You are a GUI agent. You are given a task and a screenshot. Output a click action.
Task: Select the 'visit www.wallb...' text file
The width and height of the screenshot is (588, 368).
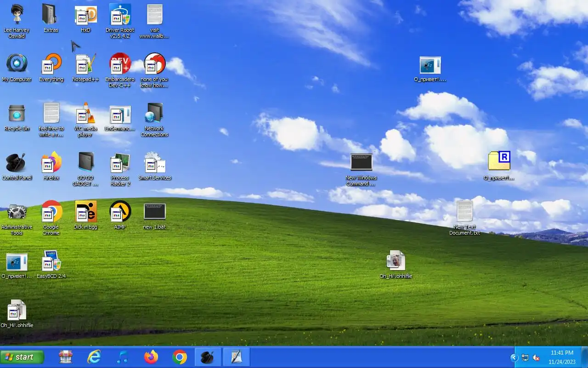click(x=154, y=21)
